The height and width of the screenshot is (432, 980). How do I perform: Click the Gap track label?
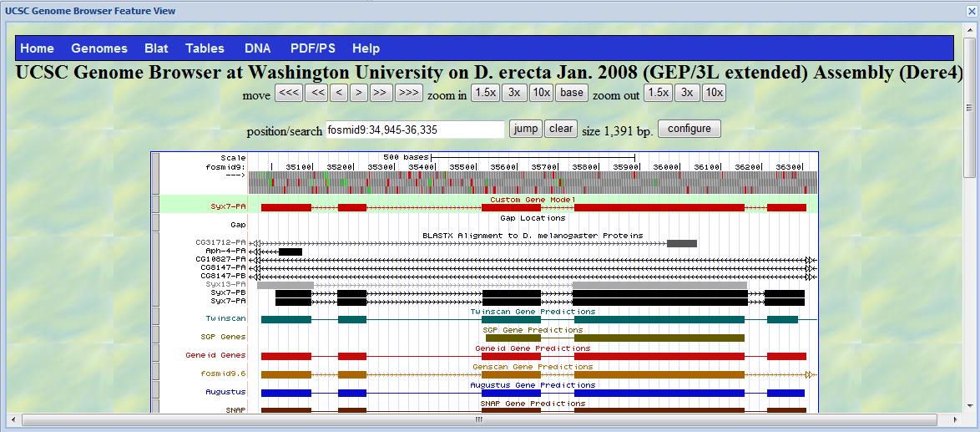point(238,224)
